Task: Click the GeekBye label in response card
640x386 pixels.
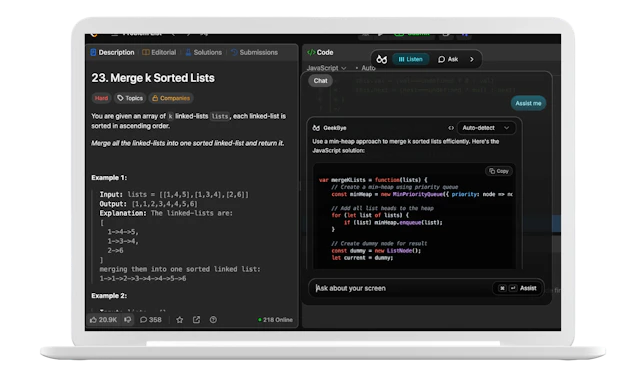Action: pyautogui.click(x=335, y=128)
